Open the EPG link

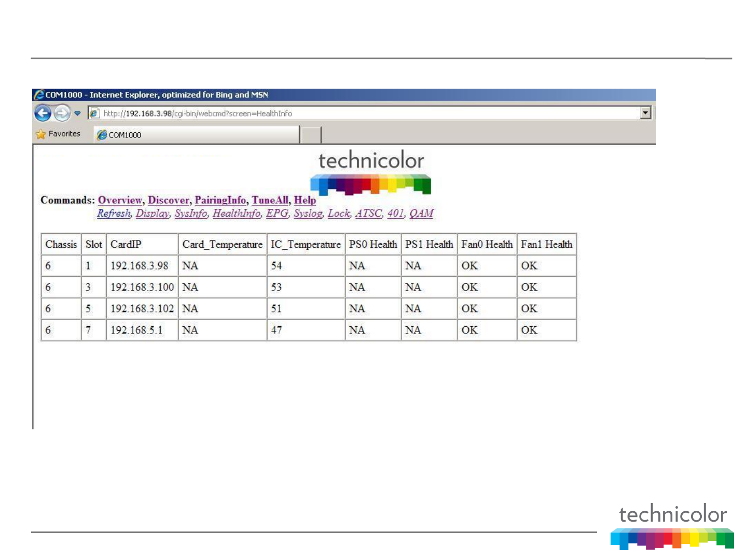[x=278, y=213]
